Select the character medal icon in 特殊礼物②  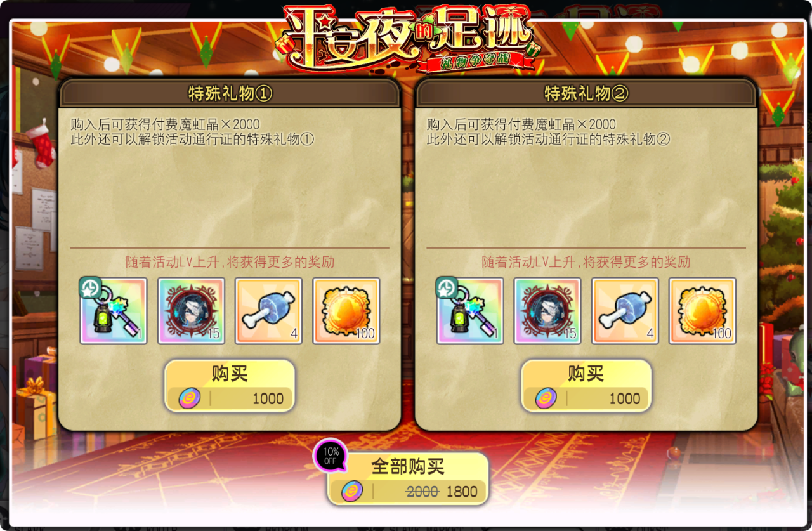coord(547,311)
